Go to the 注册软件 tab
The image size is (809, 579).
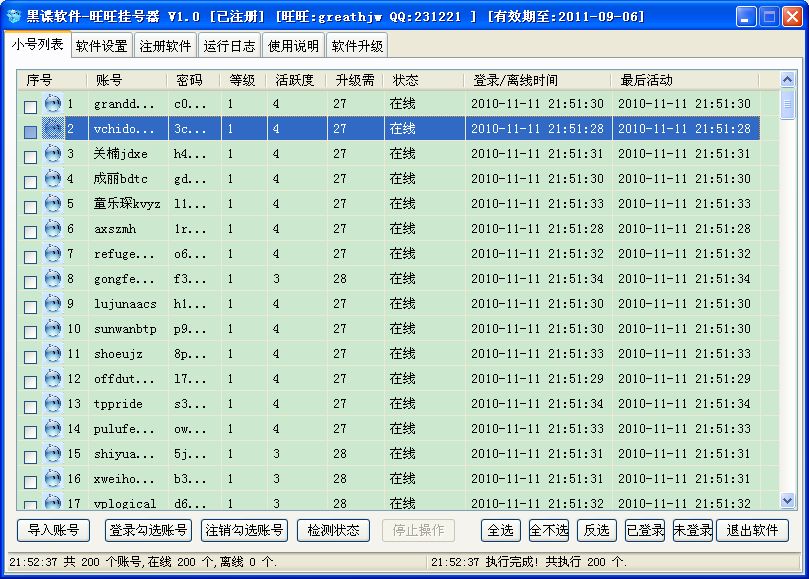(x=165, y=46)
